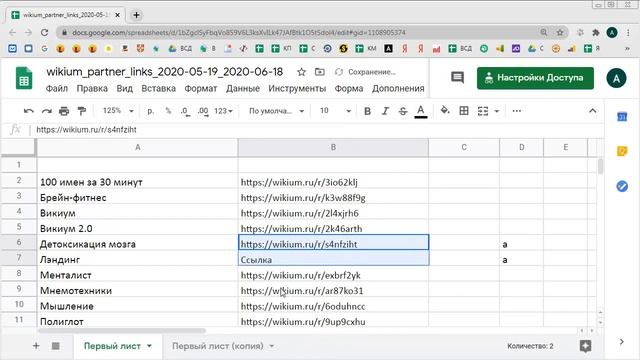Open the Первый лист tab dropdown arrow
This screenshot has height=360, width=640.
[149, 346]
